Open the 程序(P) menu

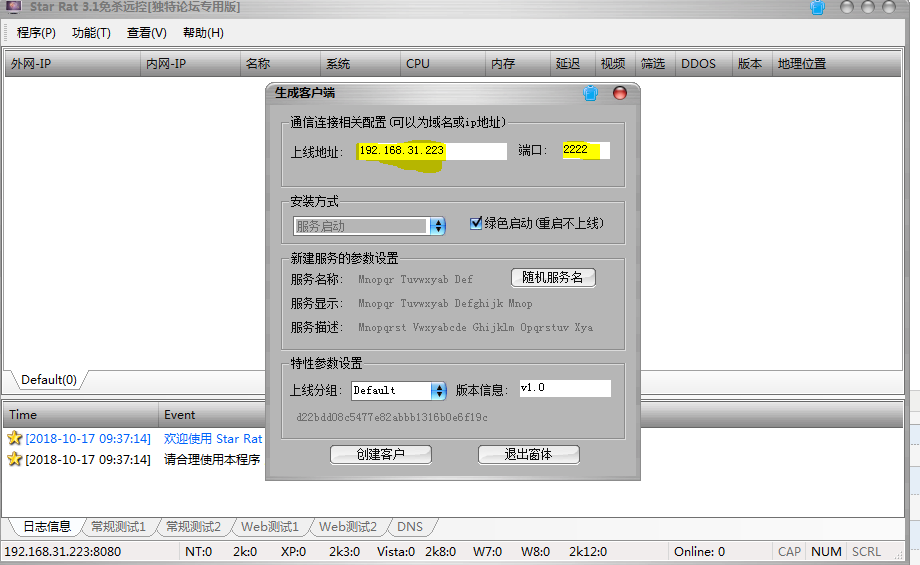pos(36,33)
